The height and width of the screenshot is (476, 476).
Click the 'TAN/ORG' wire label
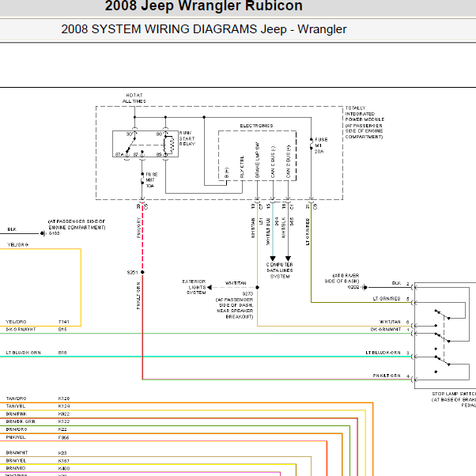click(x=16, y=399)
